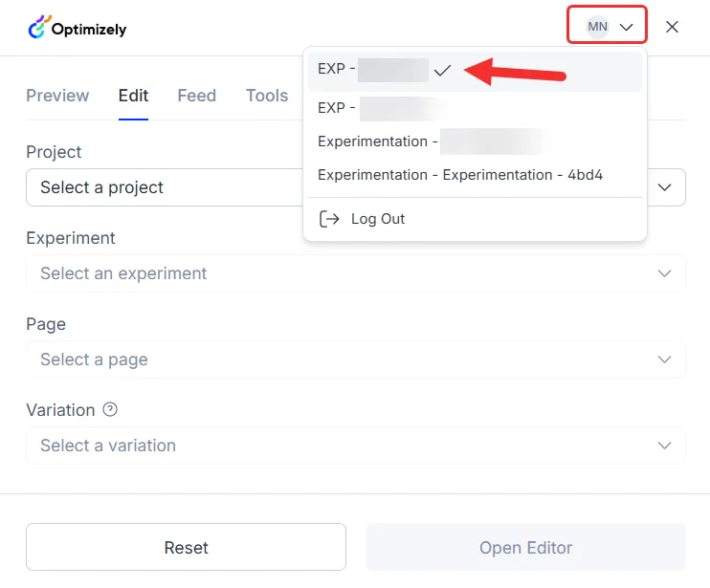Open the Select a project dropdown
Image resolution: width=710 pixels, height=588 pixels.
point(356,187)
